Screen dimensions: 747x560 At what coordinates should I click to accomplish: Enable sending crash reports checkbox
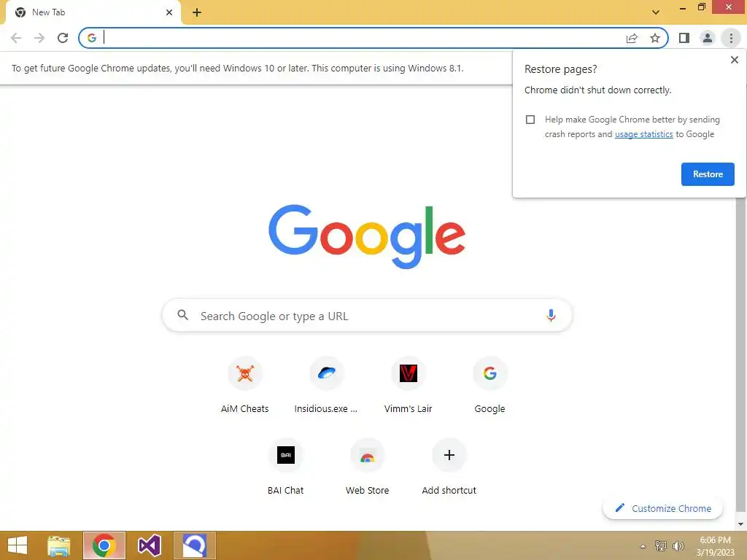click(530, 120)
